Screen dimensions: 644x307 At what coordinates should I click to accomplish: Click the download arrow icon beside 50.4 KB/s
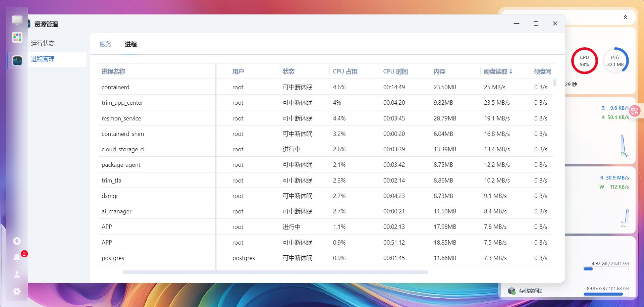(x=603, y=117)
